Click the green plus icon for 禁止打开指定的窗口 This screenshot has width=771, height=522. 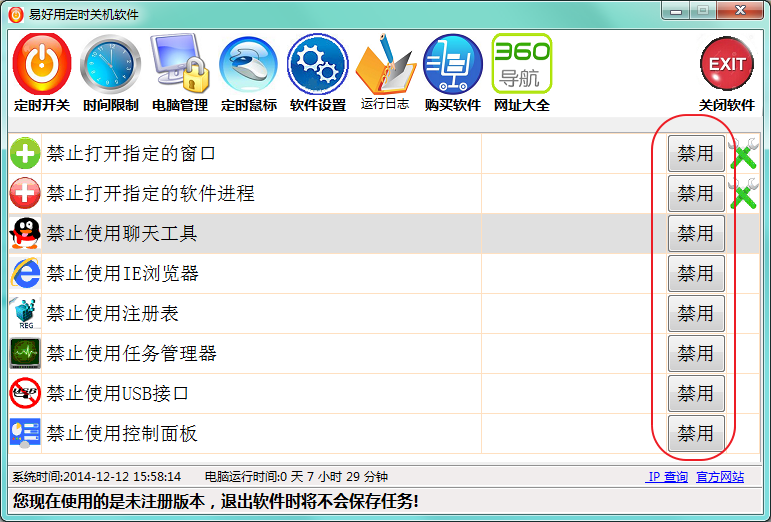(25, 153)
